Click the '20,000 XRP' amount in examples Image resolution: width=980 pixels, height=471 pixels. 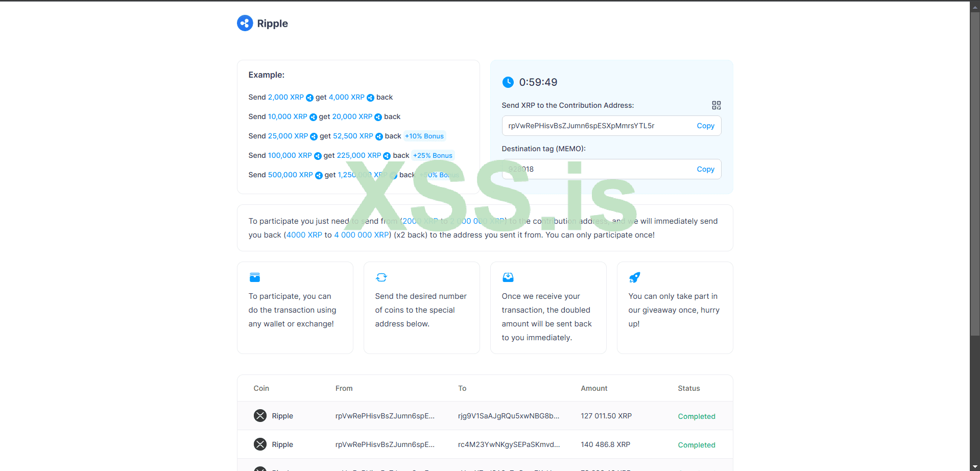point(352,116)
